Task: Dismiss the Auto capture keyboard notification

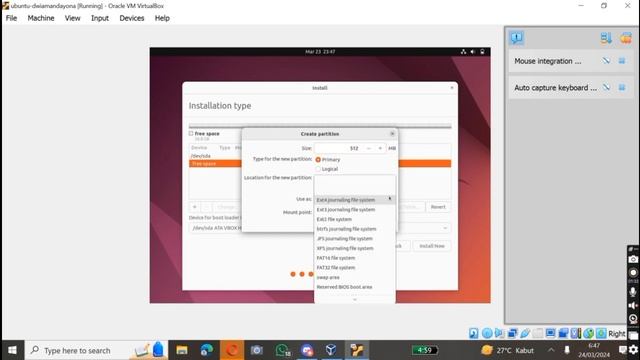Action: 622,87
